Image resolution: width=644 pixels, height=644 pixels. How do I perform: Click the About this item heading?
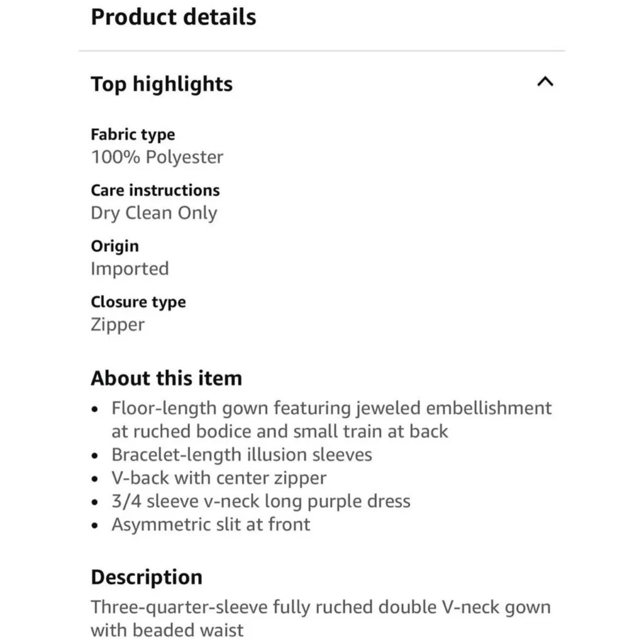(x=166, y=378)
